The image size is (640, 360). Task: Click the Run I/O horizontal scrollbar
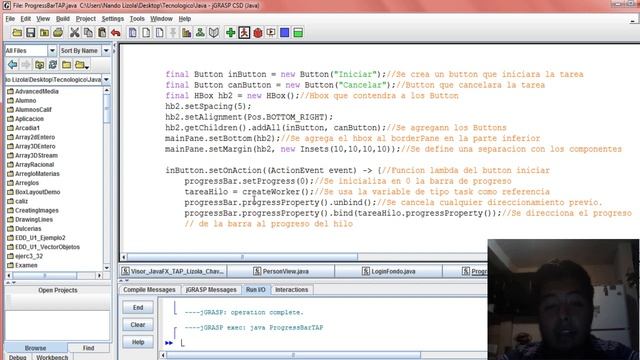tap(293, 356)
